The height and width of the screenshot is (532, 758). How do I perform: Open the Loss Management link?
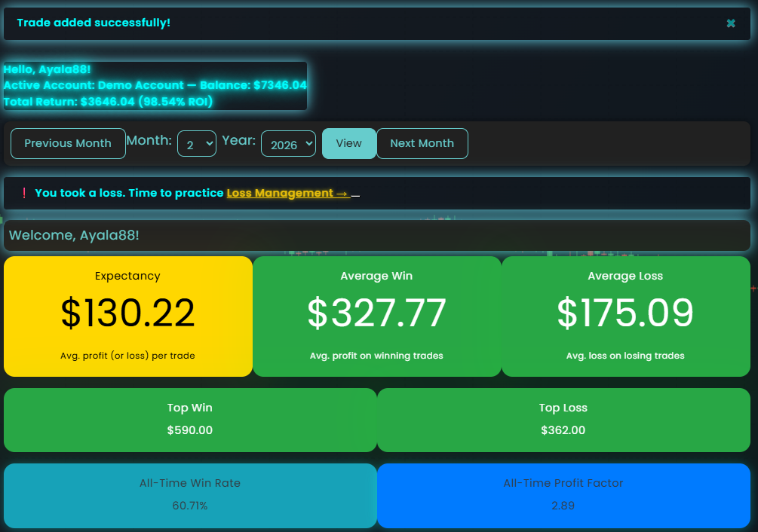pyautogui.click(x=287, y=193)
